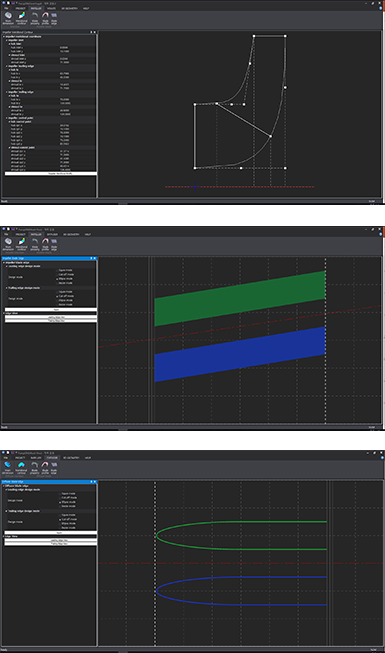Choose trailing edge Bezier mode in Impeller Blade Edge panel
Screen dimensions: 385x653
[x=65, y=304]
